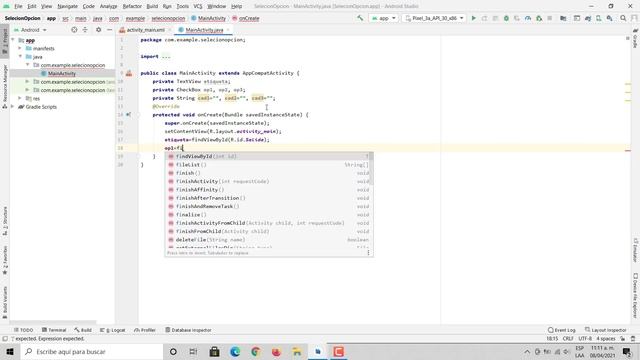
Task: Open File Explorer from taskbar
Action: point(297,351)
